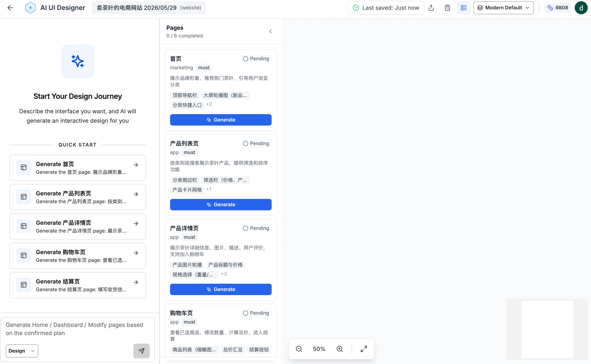Screen dimensions: 591x364
Task: Expand the +2 more tags on 首页 card
Action: [x=209, y=104]
